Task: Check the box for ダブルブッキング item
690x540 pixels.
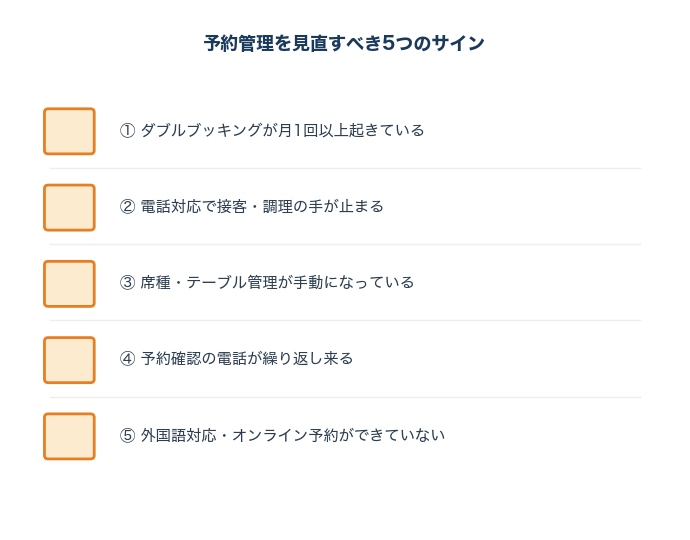Action: 69,131
